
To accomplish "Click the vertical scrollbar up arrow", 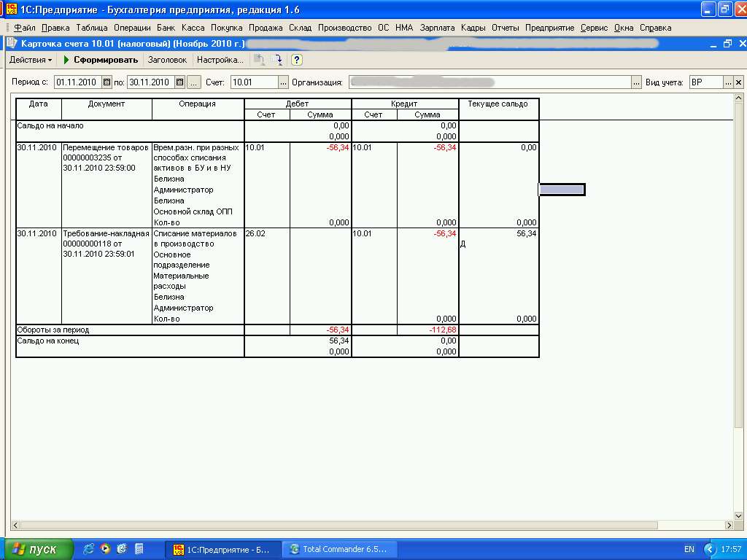I will pos(738,98).
